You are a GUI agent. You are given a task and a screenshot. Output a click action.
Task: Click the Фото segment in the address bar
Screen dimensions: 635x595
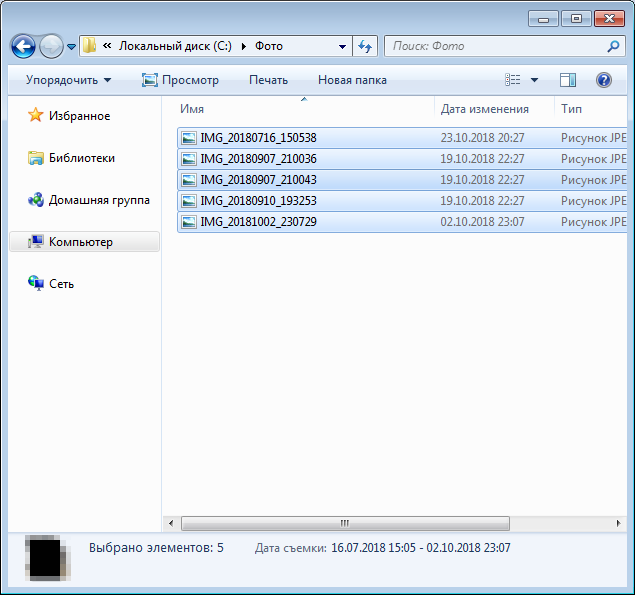[x=268, y=46]
